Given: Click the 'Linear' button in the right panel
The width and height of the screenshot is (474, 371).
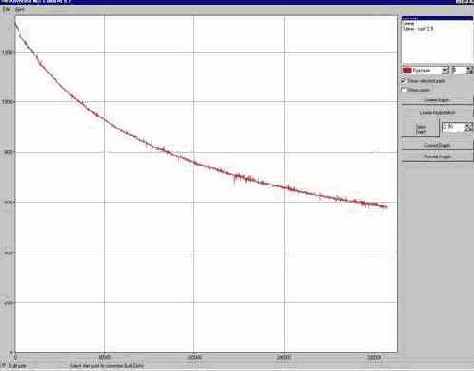Looking at the screenshot, I should [437, 113].
